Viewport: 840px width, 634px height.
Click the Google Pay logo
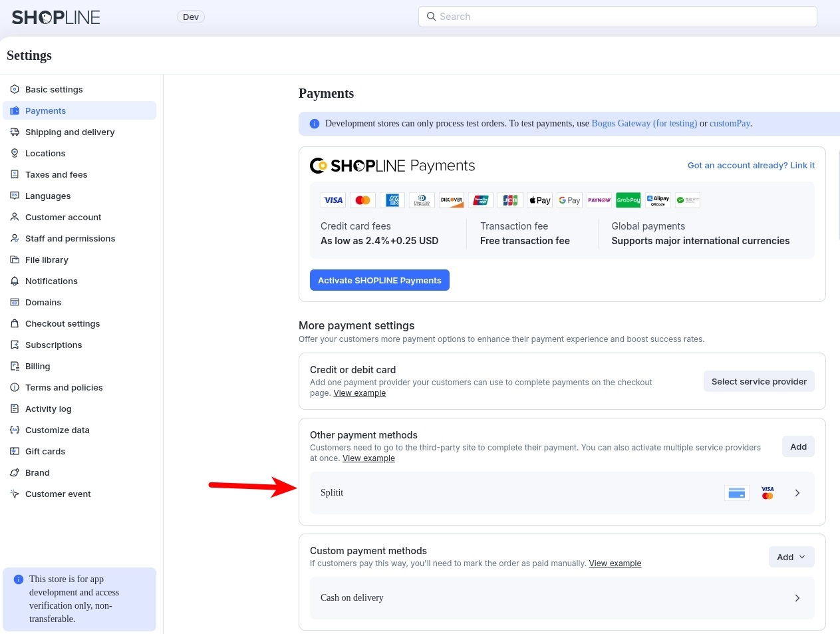[x=569, y=200]
